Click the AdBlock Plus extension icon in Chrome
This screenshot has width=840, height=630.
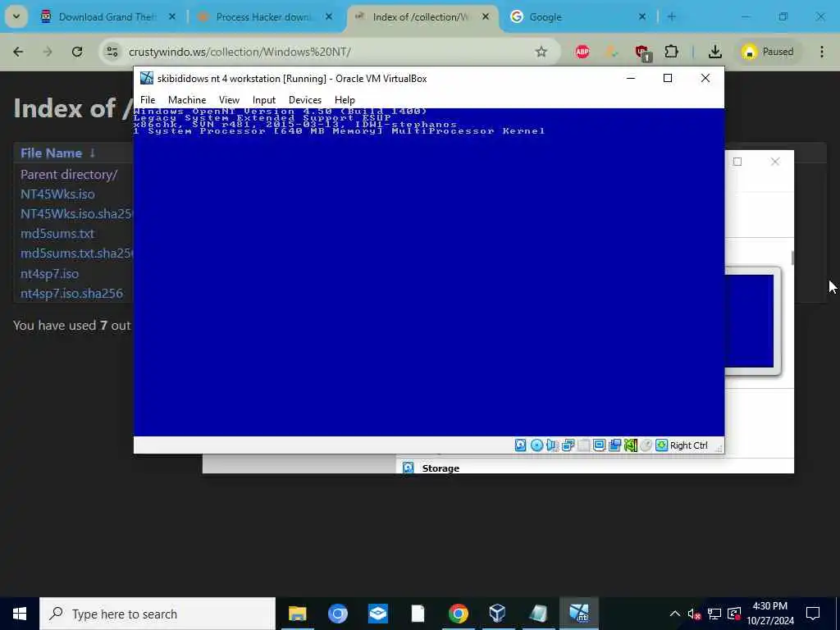point(582,52)
